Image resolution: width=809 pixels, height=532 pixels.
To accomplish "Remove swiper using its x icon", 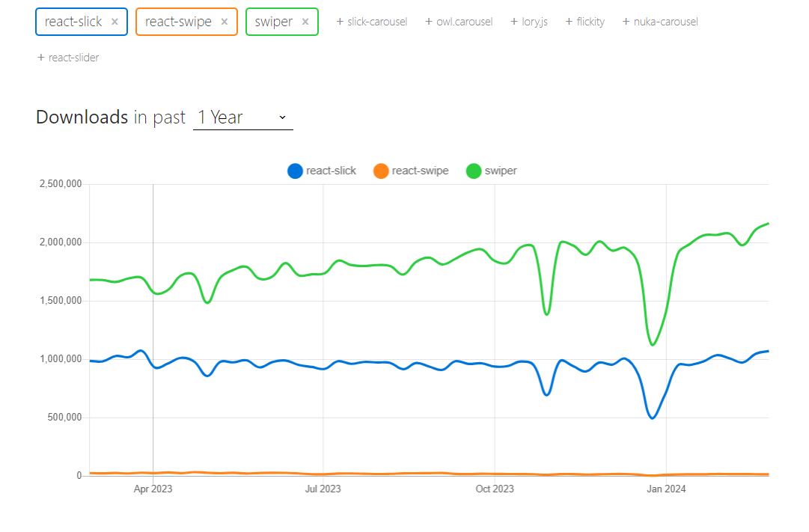I will coord(305,22).
